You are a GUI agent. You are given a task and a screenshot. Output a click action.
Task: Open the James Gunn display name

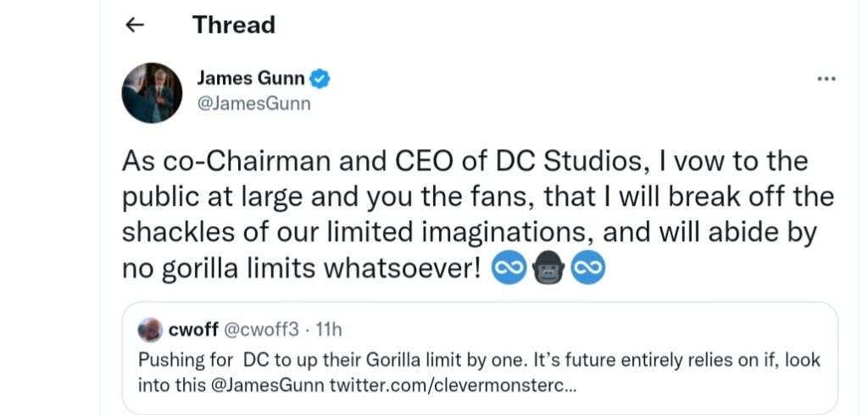(250, 79)
